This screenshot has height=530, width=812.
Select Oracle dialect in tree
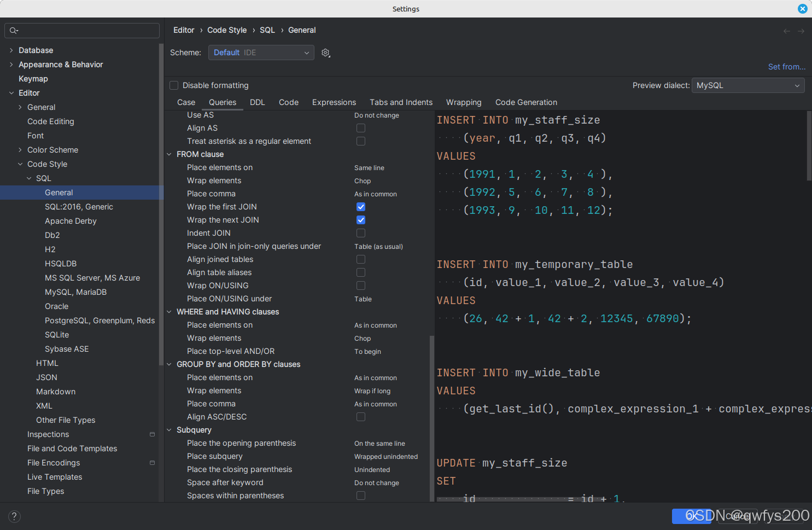click(x=56, y=306)
